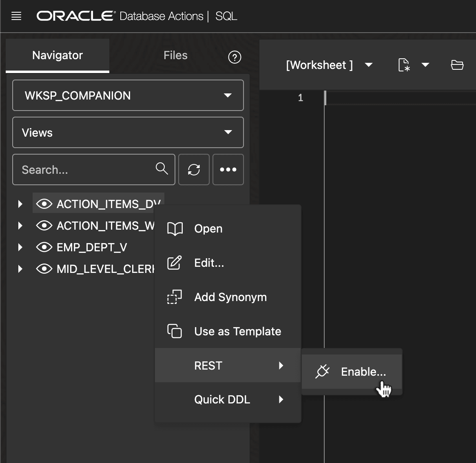Select the ACTION_ITEMS_DV view

(x=108, y=204)
